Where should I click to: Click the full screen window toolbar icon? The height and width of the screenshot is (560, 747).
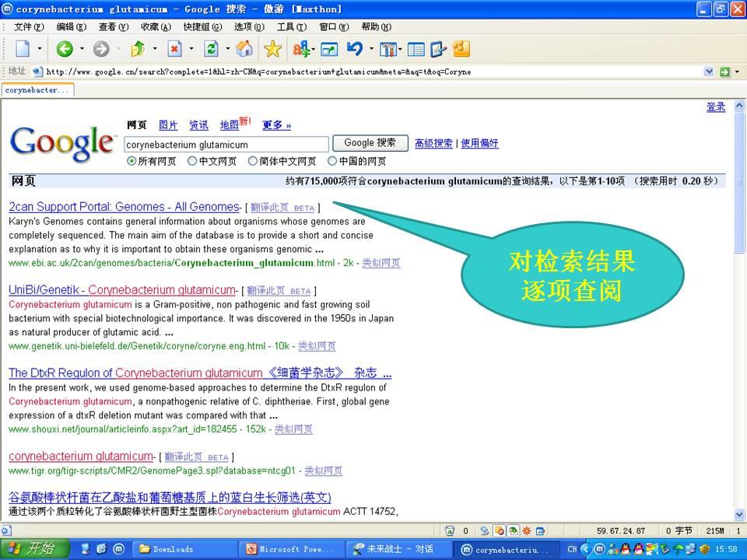click(329, 49)
